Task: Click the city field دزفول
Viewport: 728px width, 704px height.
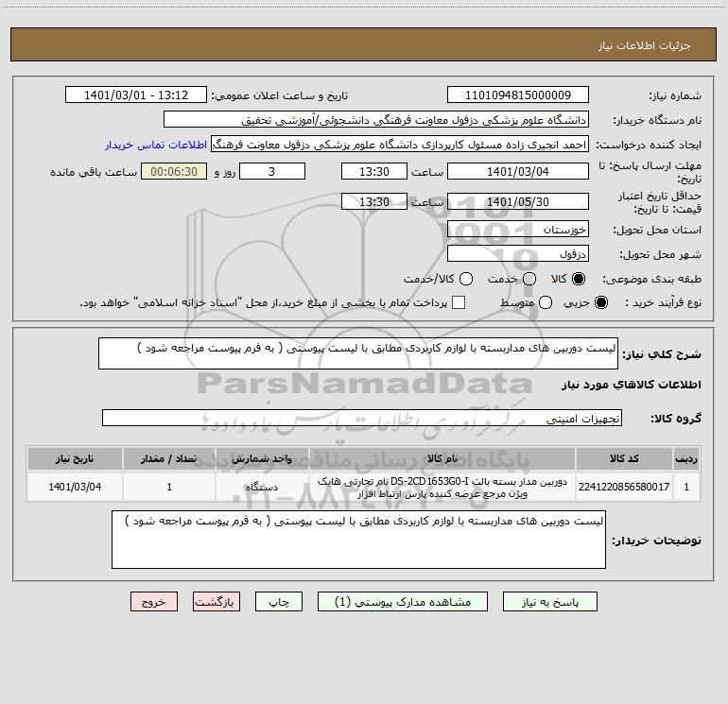Action: click(518, 253)
